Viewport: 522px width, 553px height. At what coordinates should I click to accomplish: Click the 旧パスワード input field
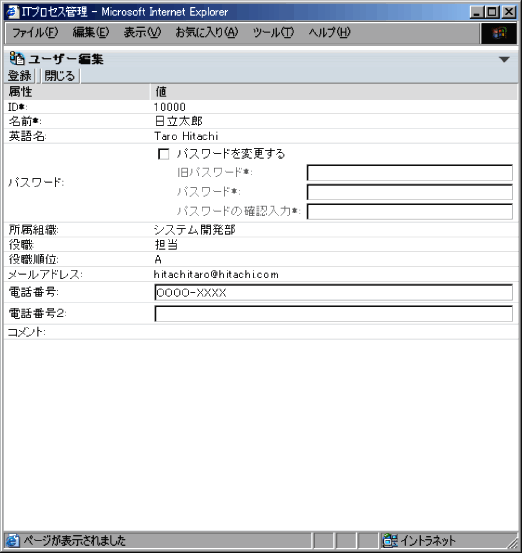409,173
